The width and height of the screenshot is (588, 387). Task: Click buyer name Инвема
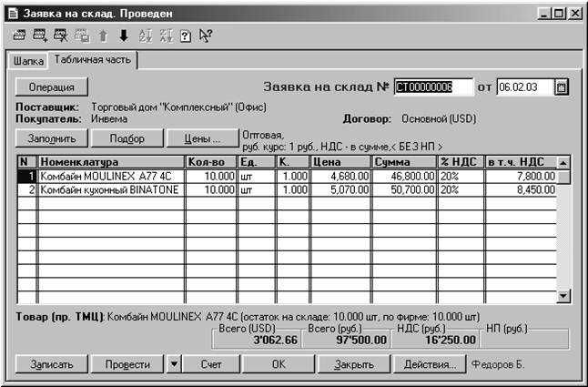(109, 119)
